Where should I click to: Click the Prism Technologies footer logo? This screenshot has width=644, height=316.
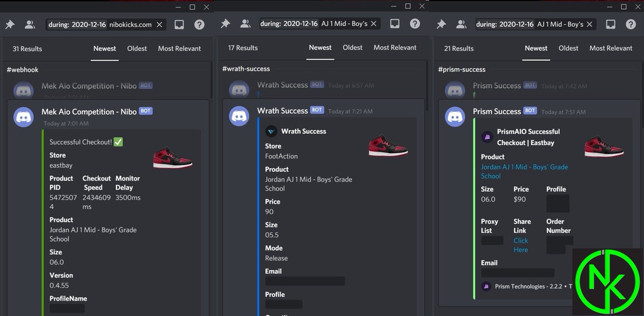pyautogui.click(x=486, y=286)
